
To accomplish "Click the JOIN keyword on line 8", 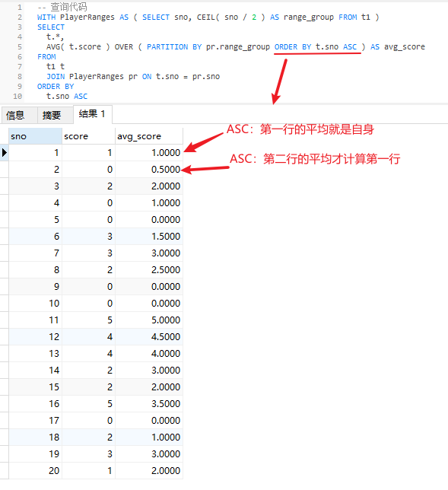I will coord(56,77).
